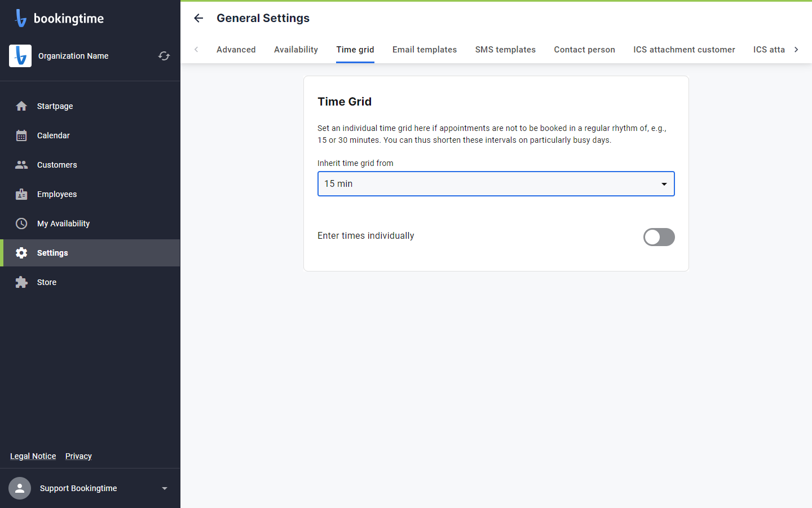Open the Contact person tab

(585, 50)
